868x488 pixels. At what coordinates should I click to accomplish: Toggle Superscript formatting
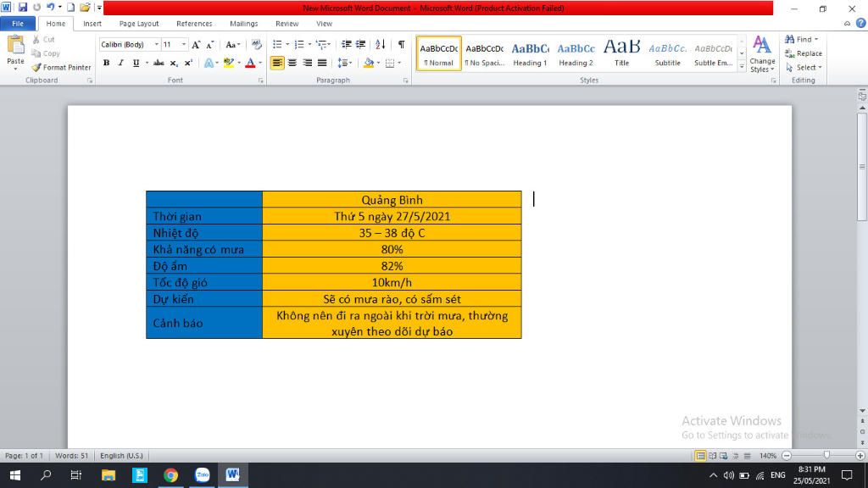(188, 63)
